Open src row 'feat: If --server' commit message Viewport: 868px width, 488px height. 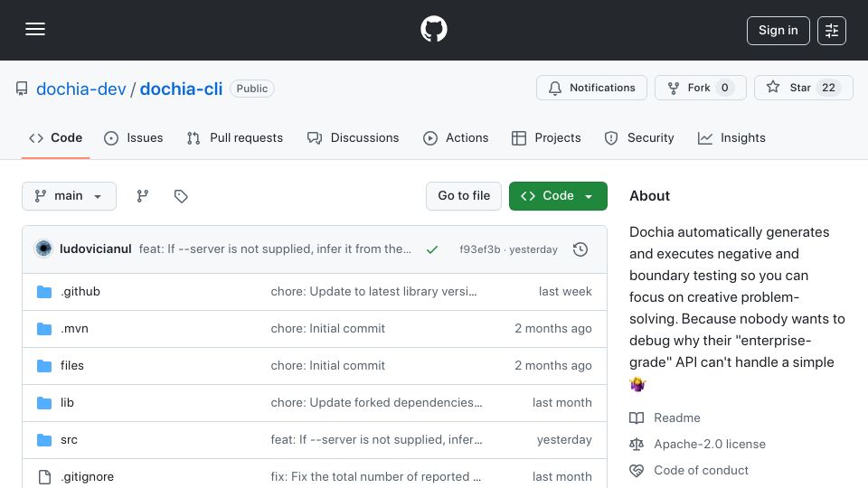[x=376, y=440]
